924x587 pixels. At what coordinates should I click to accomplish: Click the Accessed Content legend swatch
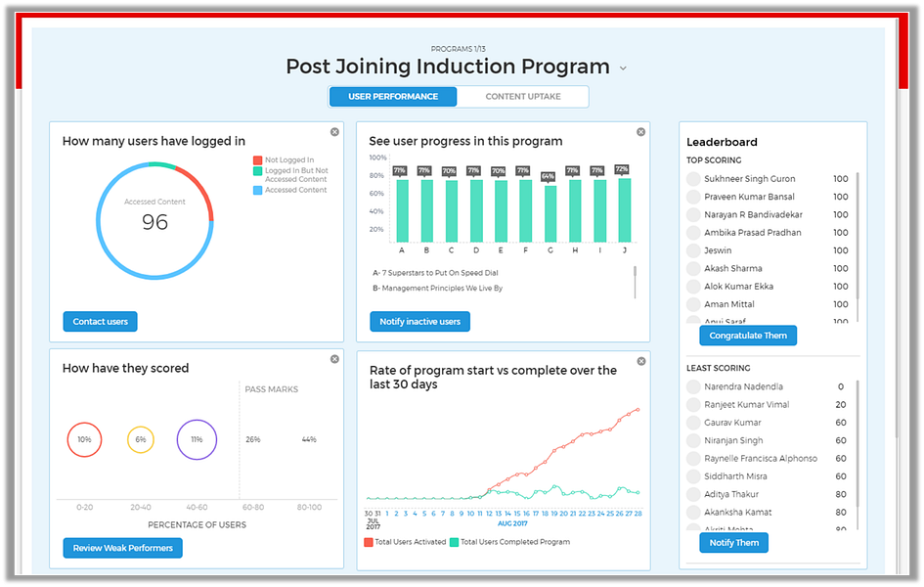pos(257,191)
